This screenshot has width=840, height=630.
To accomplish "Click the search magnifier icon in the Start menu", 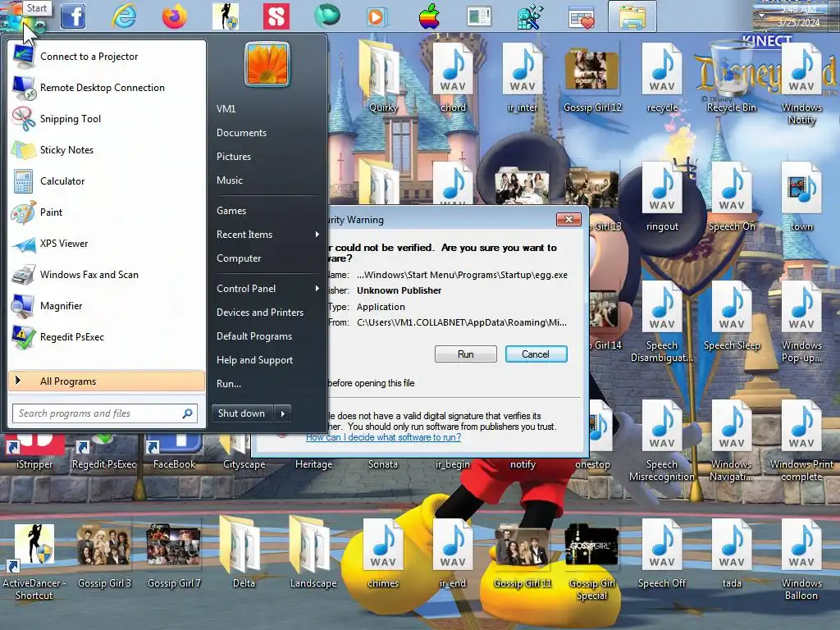I will (188, 413).
